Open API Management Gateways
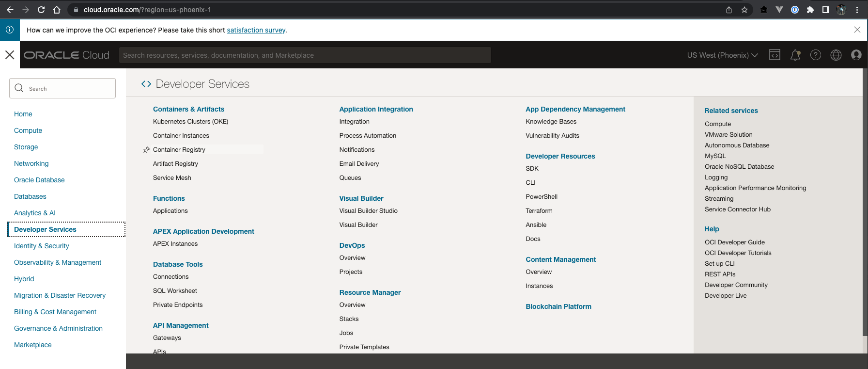 167,338
